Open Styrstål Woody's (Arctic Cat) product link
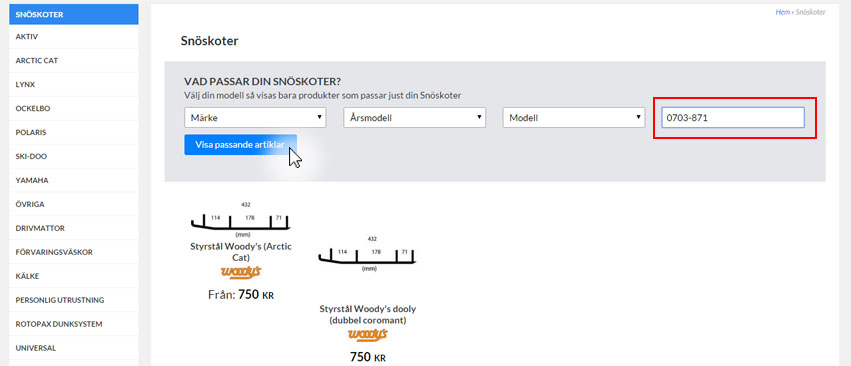This screenshot has height=366, width=851. (241, 251)
